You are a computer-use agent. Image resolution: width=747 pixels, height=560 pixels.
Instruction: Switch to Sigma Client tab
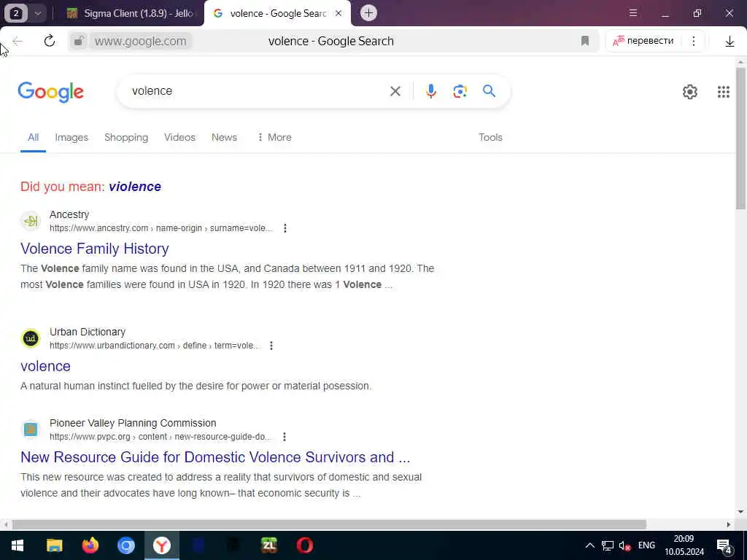(x=131, y=13)
